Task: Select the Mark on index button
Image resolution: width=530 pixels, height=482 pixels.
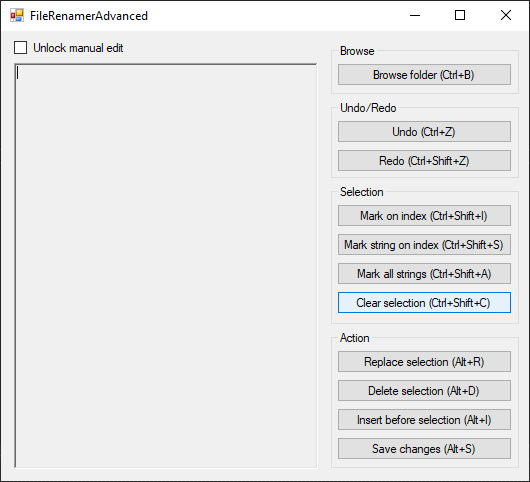Action: [424, 215]
